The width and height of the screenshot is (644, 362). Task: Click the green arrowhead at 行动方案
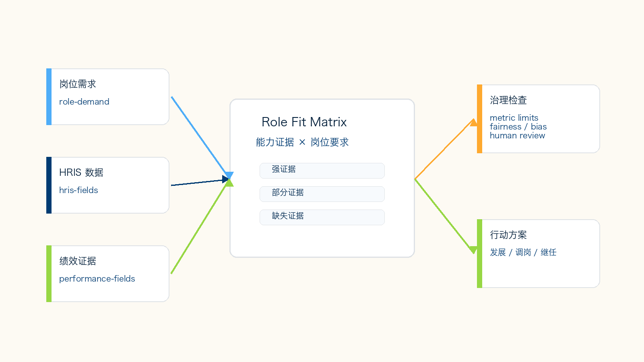click(x=474, y=250)
